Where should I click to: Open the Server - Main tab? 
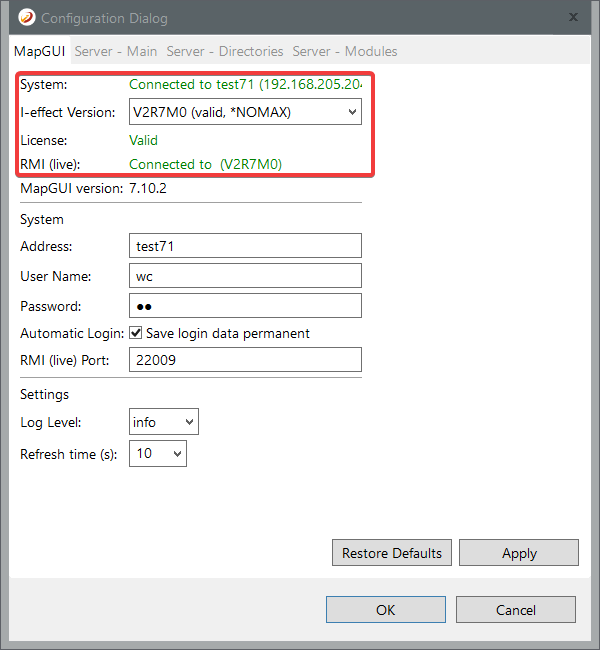[116, 51]
